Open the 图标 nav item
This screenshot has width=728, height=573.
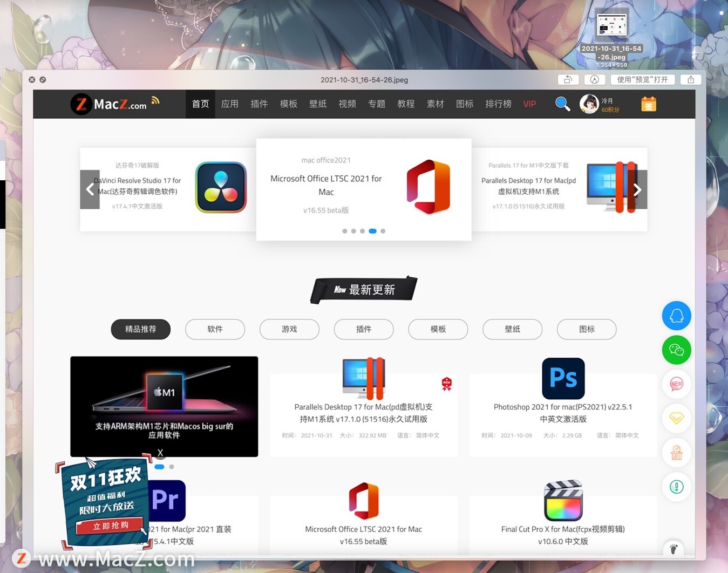tap(465, 104)
